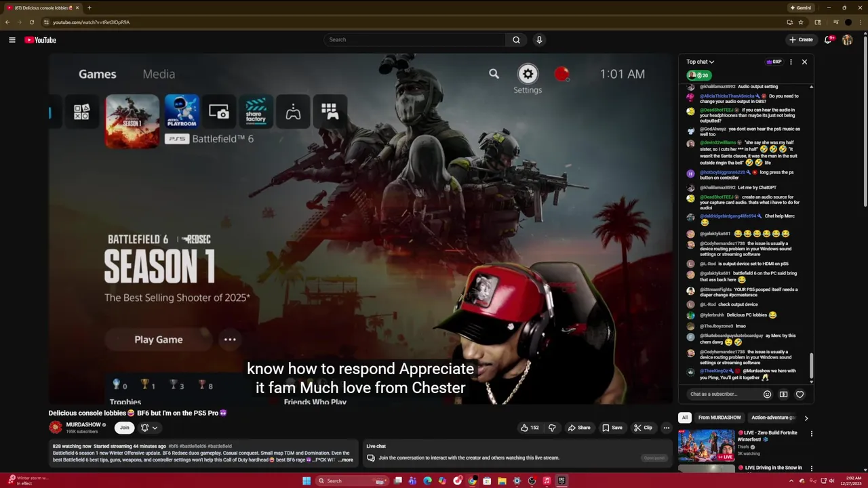The height and width of the screenshot is (488, 868).
Task: Start voice search with the microphone icon
Action: [x=539, y=40]
